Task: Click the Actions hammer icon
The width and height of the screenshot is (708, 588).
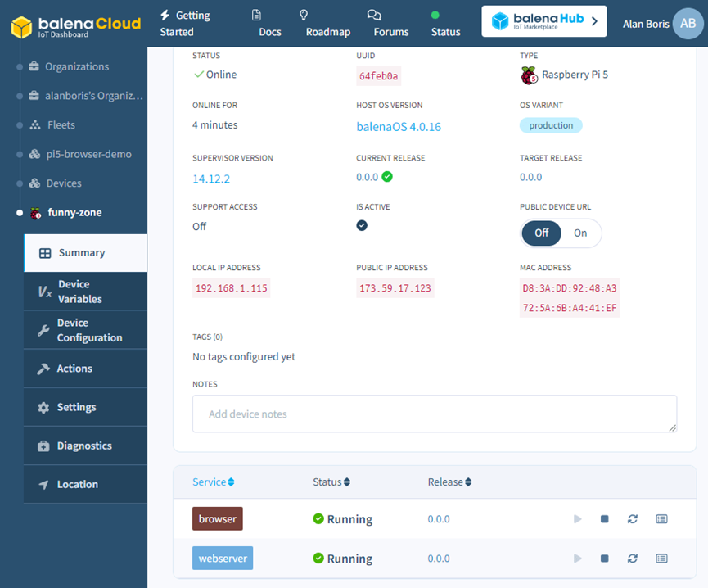Action: click(x=43, y=369)
